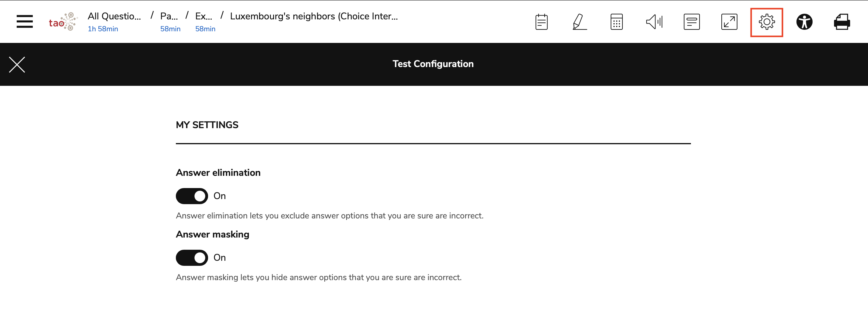
Task: Open the accessibility options icon
Action: (x=804, y=22)
